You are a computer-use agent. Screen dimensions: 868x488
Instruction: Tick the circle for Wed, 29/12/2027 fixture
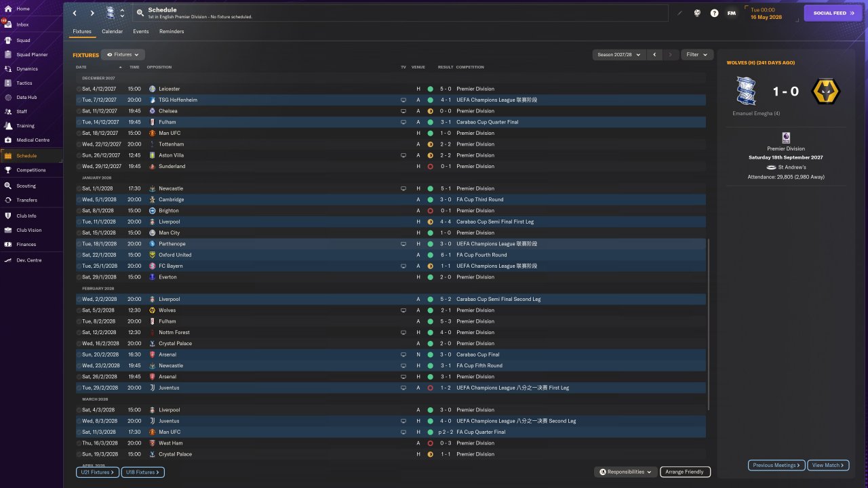(79, 166)
